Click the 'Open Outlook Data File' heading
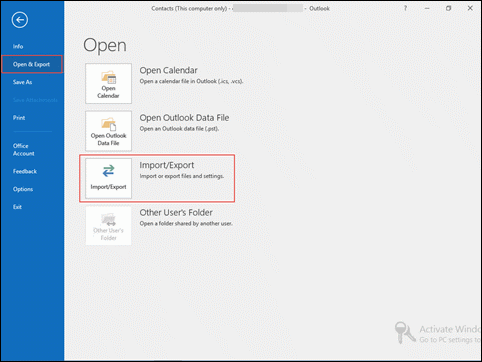This screenshot has width=482, height=362. 184,118
